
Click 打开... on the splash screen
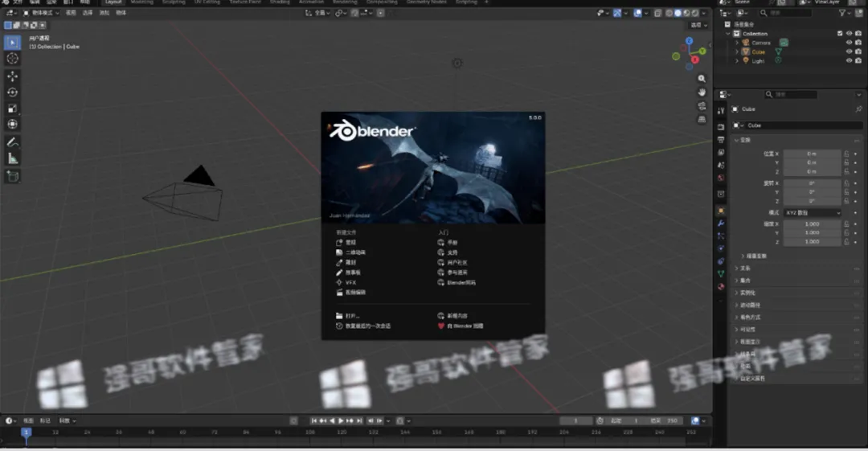click(348, 316)
